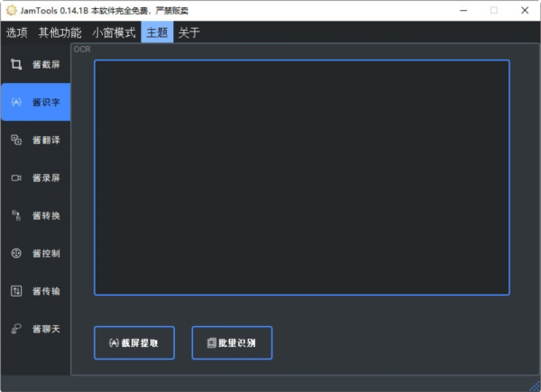Open the 关于 menu
The width and height of the screenshot is (541, 392).
tap(189, 32)
